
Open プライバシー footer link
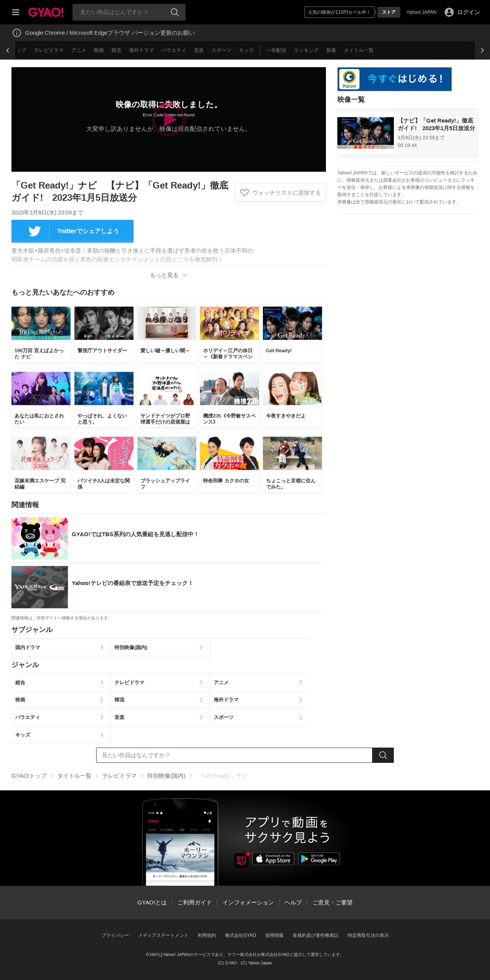click(x=115, y=935)
